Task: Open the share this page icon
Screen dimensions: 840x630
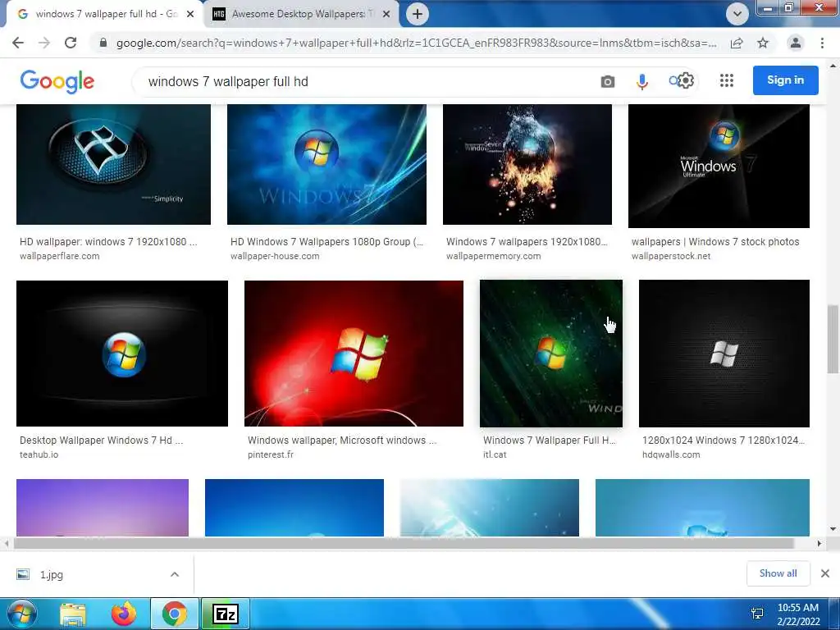Action: [x=737, y=43]
